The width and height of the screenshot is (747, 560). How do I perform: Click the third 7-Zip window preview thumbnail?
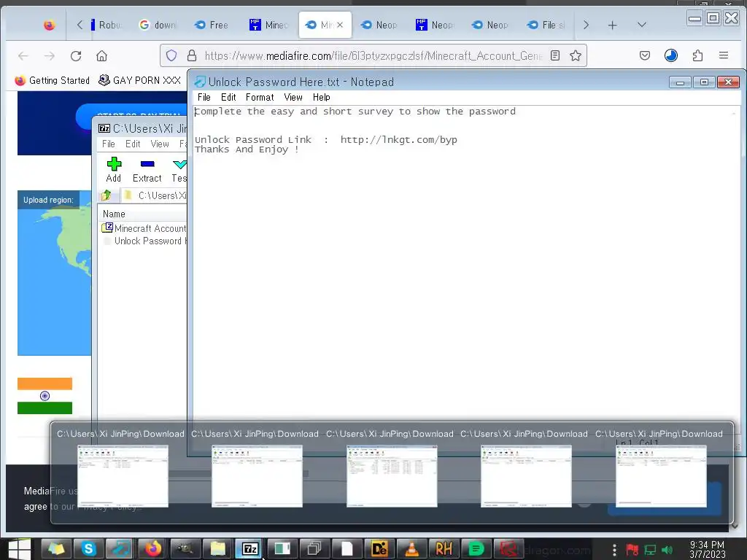click(x=392, y=475)
